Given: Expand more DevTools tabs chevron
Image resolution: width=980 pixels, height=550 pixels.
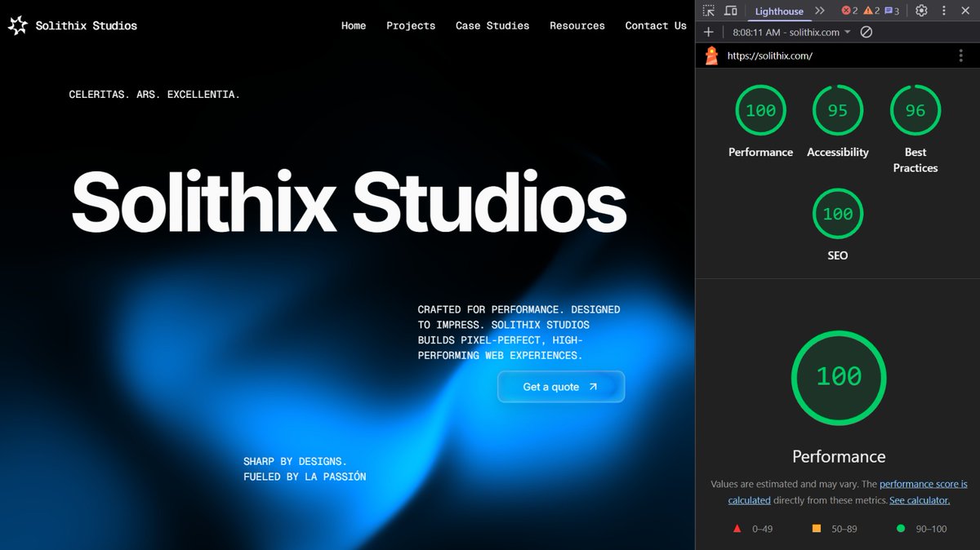Looking at the screenshot, I should 820,11.
